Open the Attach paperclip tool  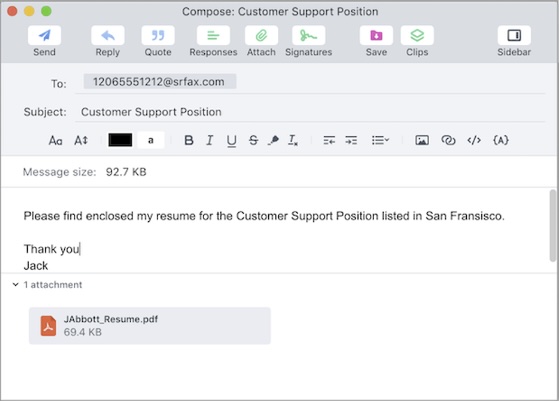click(261, 35)
